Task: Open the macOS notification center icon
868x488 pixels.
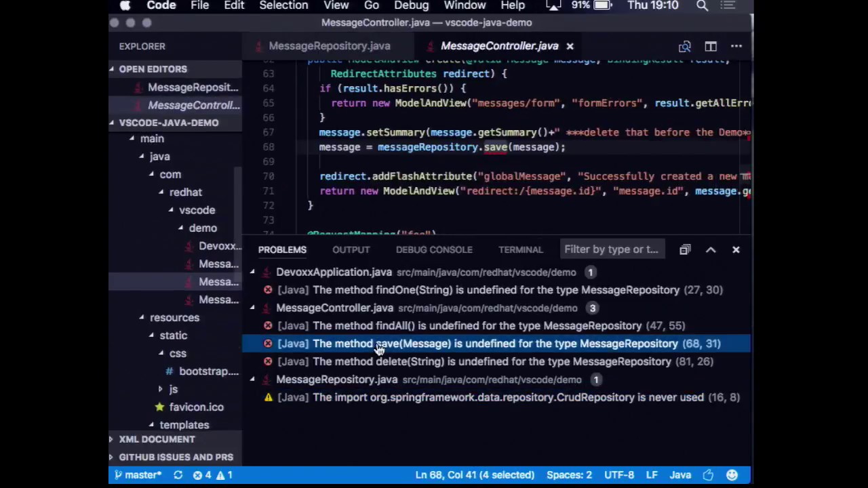Action: click(x=728, y=5)
